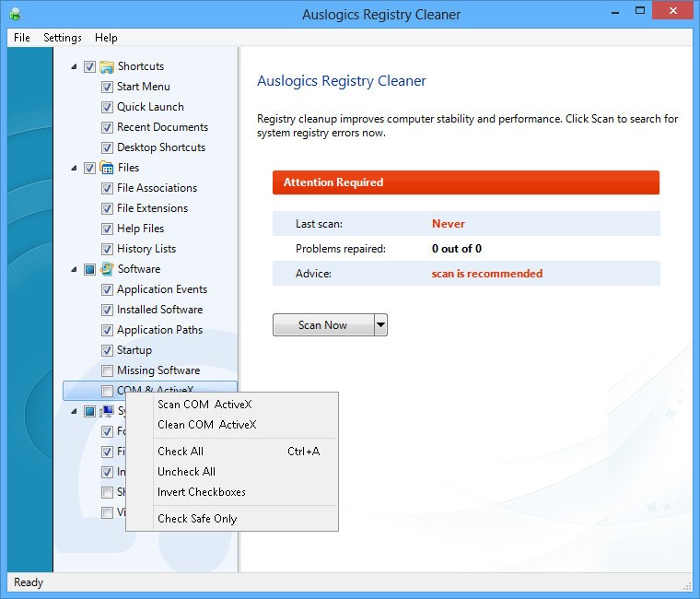Screen dimensions: 700x599
Task: Toggle the System group checkbox
Action: (89, 411)
